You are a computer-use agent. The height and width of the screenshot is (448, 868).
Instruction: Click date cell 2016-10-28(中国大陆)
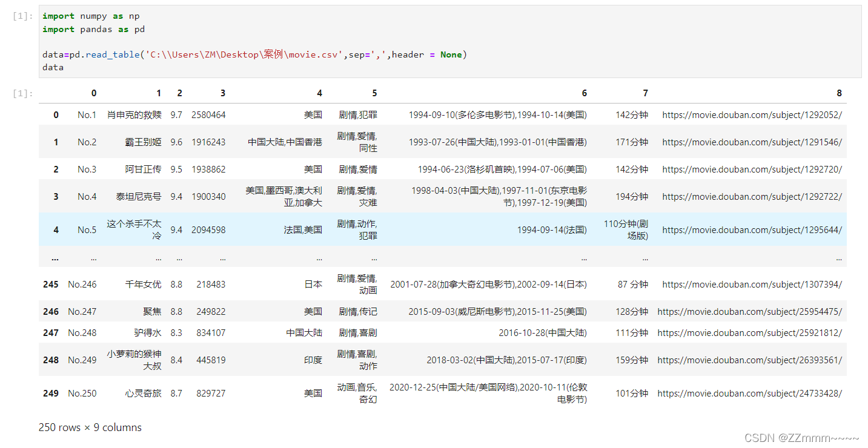(543, 332)
